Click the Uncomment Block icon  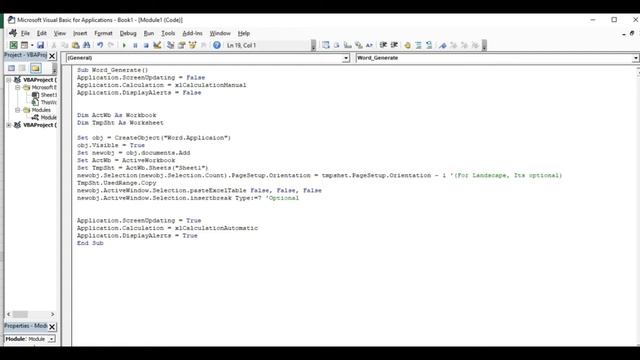429,45
